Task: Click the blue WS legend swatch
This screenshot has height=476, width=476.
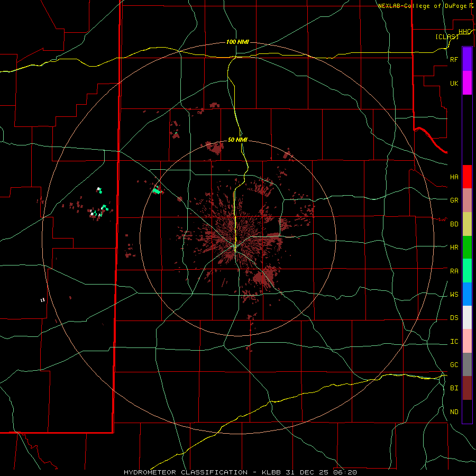Action: [467, 294]
